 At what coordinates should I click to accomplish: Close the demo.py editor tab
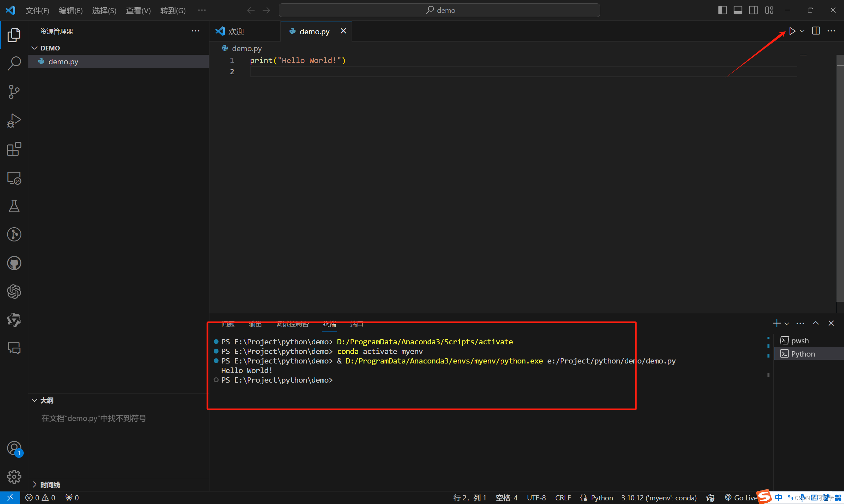[344, 31]
